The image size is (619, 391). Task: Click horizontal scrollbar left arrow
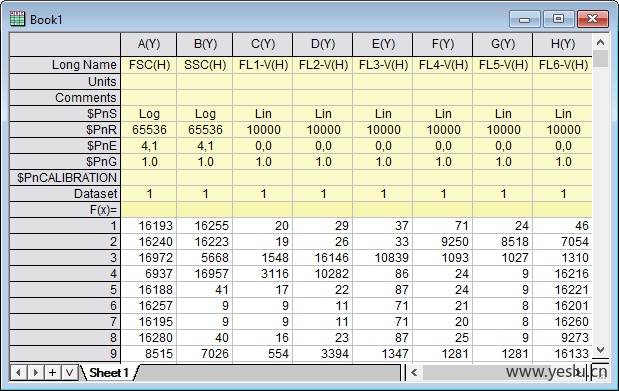click(x=414, y=372)
